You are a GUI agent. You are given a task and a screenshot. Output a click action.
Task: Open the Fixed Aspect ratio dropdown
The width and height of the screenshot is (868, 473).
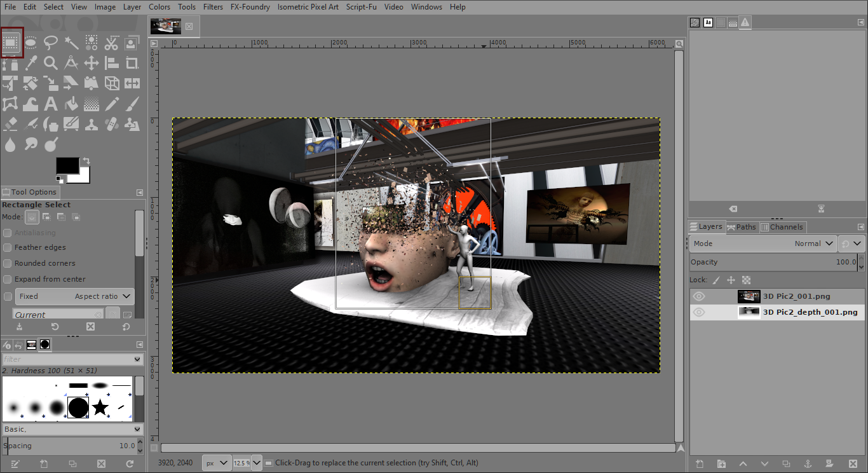point(74,296)
